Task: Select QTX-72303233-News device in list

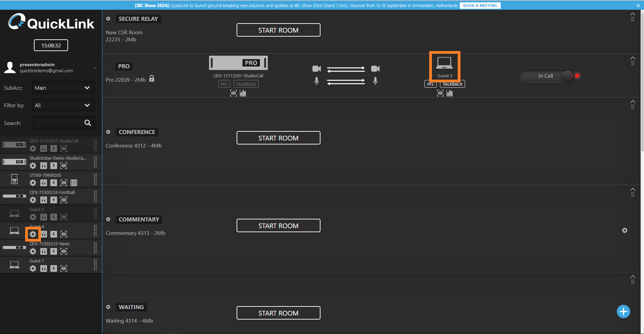Action: point(50,244)
